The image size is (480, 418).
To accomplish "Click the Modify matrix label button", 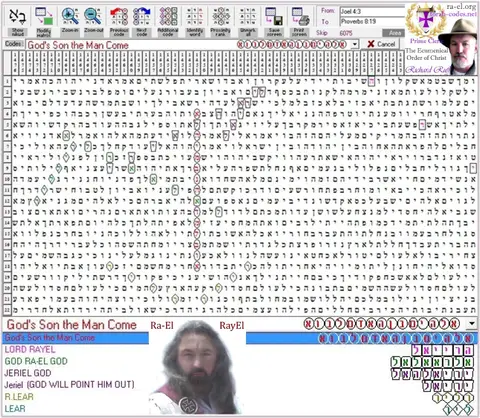I will tap(44, 32).
